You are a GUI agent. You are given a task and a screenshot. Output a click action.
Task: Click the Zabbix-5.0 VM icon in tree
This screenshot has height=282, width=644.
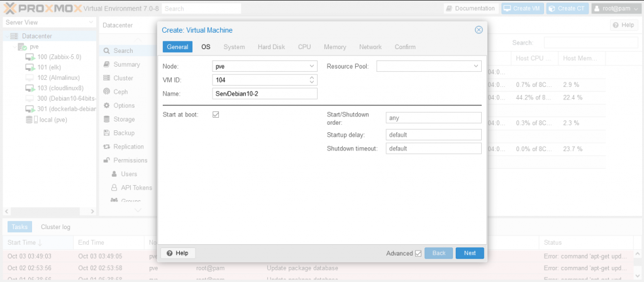pyautogui.click(x=30, y=57)
